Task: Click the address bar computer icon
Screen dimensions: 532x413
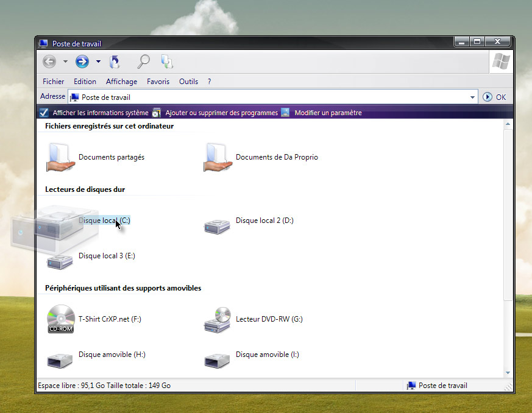Action: pos(74,97)
